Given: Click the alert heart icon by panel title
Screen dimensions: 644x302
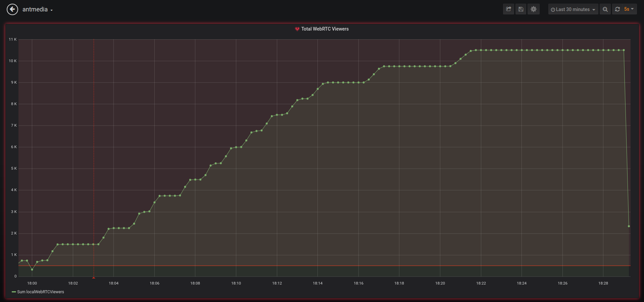Looking at the screenshot, I should tap(297, 29).
